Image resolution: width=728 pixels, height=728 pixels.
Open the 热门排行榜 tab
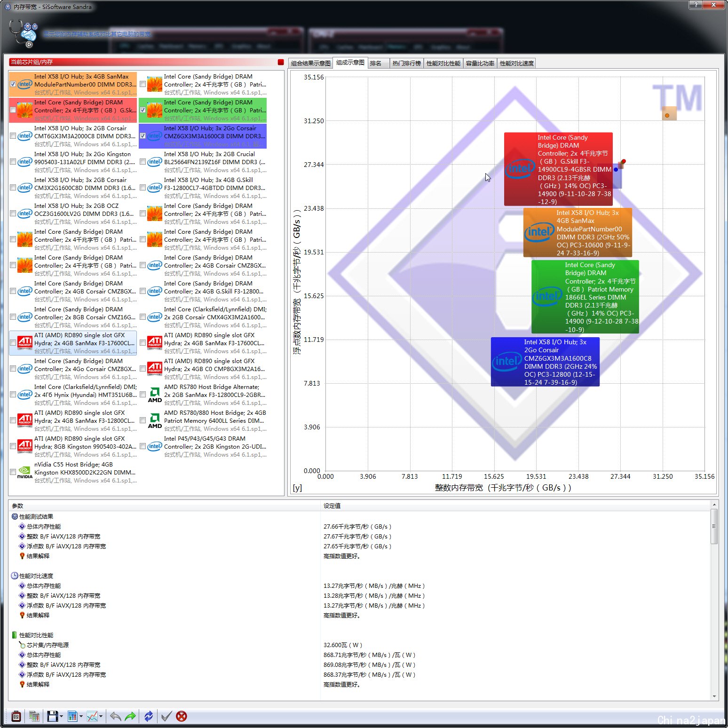click(407, 63)
